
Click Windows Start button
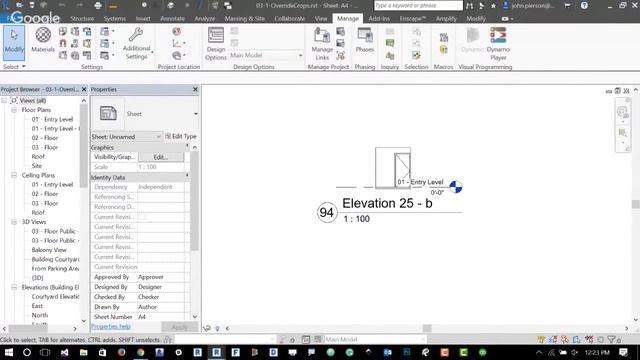click(8, 352)
